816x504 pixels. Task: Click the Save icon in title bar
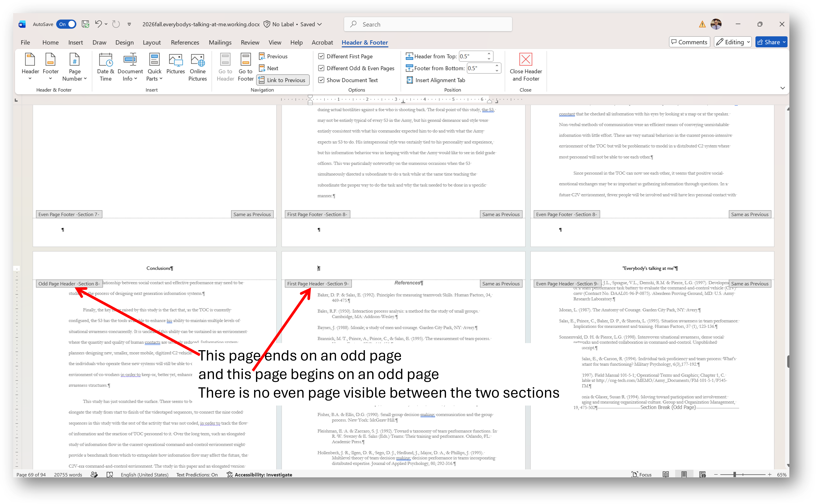[x=85, y=24]
